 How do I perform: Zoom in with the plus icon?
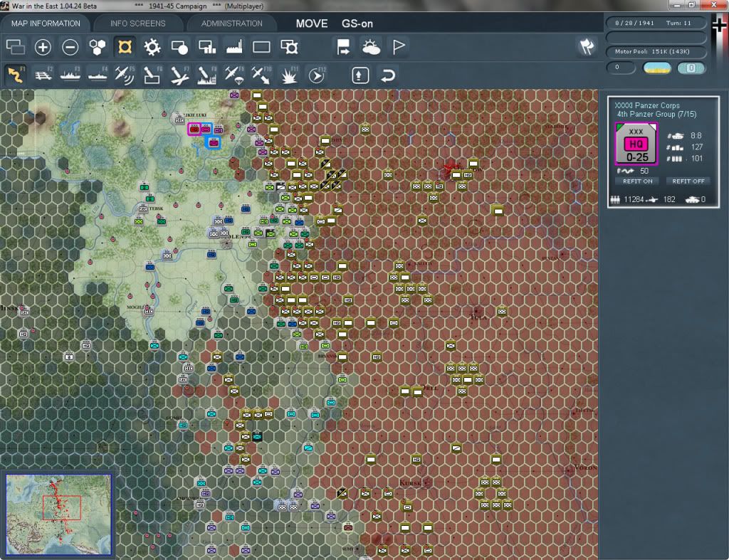[43, 47]
